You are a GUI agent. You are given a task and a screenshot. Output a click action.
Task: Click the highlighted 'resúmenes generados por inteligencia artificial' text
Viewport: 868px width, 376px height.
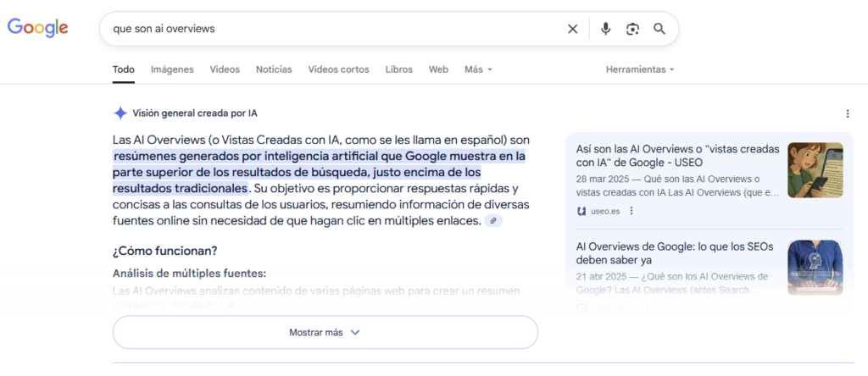[x=246, y=156]
